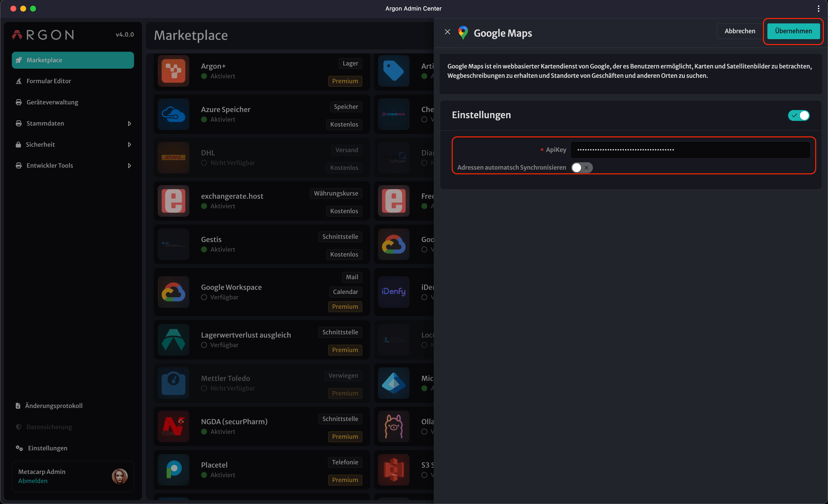The height and width of the screenshot is (504, 828).
Task: Enable Adressen automatisch Synchronisieren switch
Action: click(582, 168)
